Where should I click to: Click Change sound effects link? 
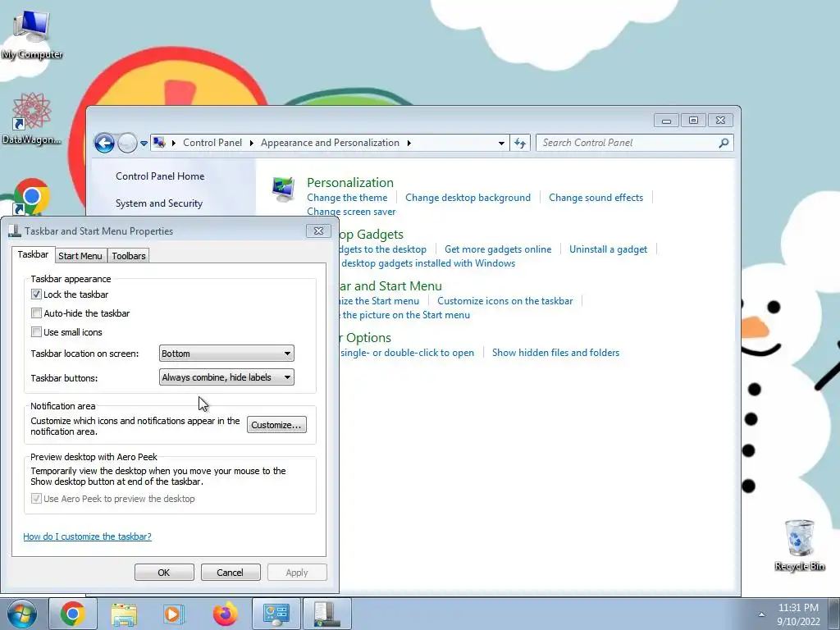(x=596, y=198)
